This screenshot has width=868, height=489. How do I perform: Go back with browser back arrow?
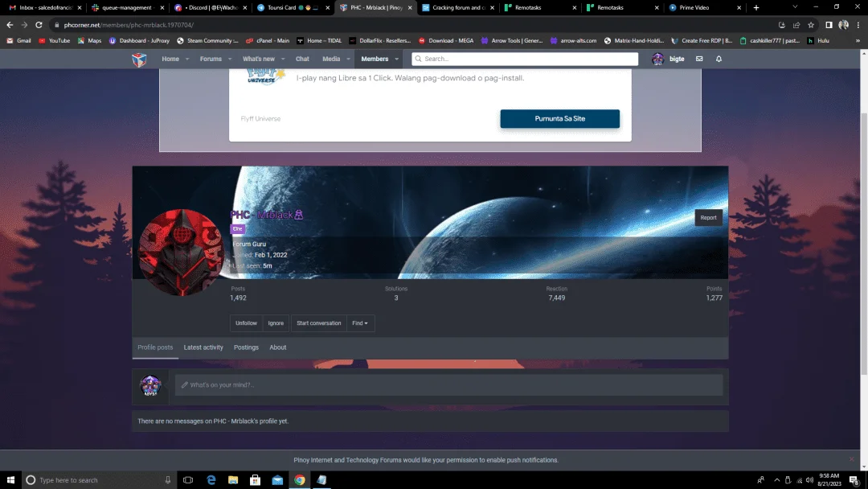click(x=10, y=25)
